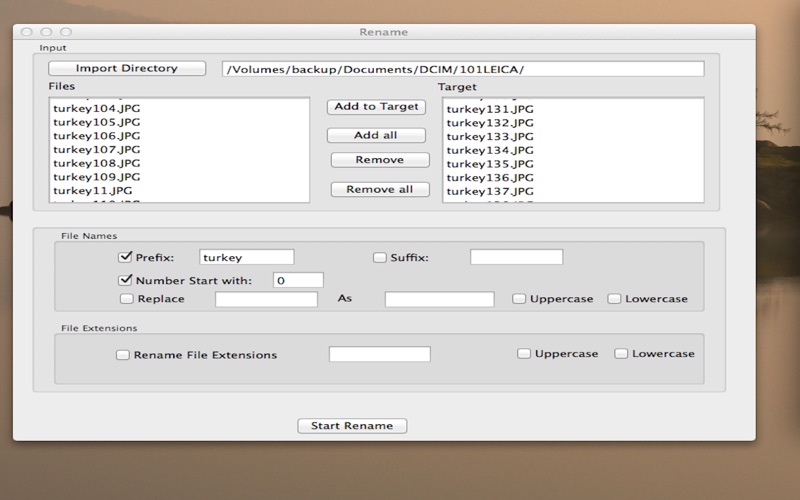The height and width of the screenshot is (500, 800).
Task: Click the Remove all button
Action: [x=380, y=189]
